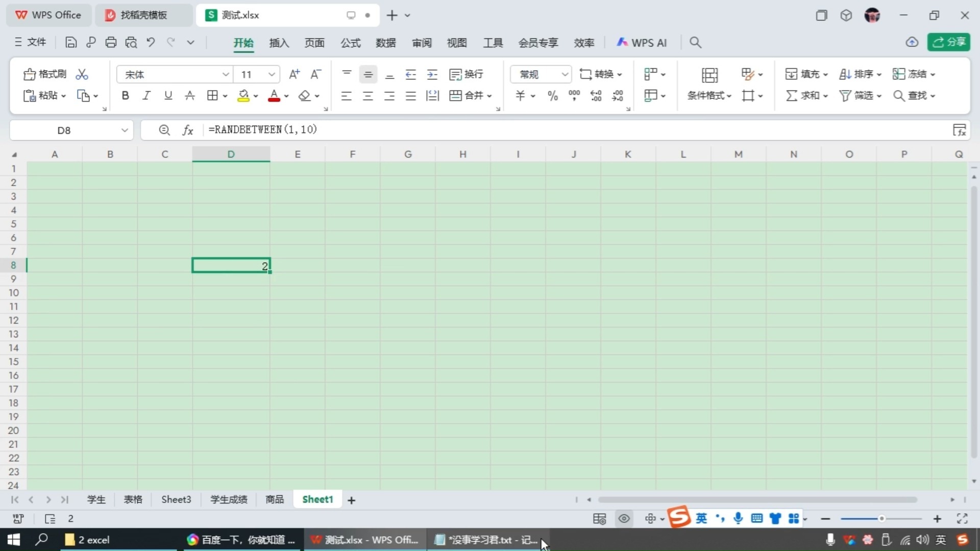Toggle middle vertical alignment
This screenshot has width=980, height=551.
(368, 74)
